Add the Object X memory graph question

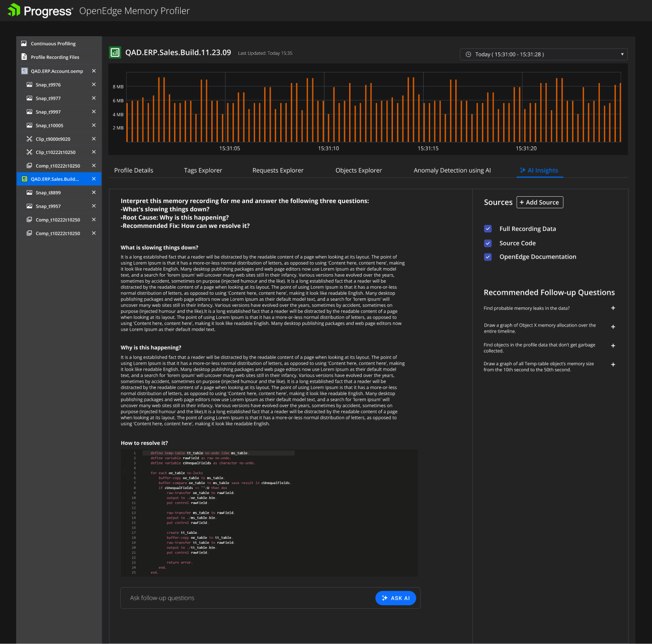coord(613,327)
